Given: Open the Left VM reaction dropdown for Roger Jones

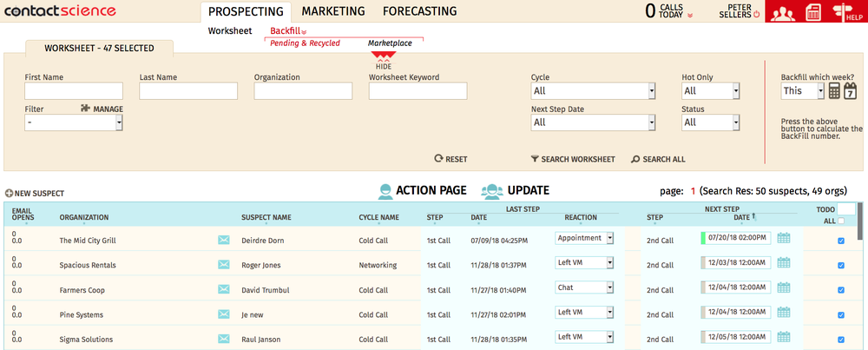Looking at the screenshot, I should point(584,262).
